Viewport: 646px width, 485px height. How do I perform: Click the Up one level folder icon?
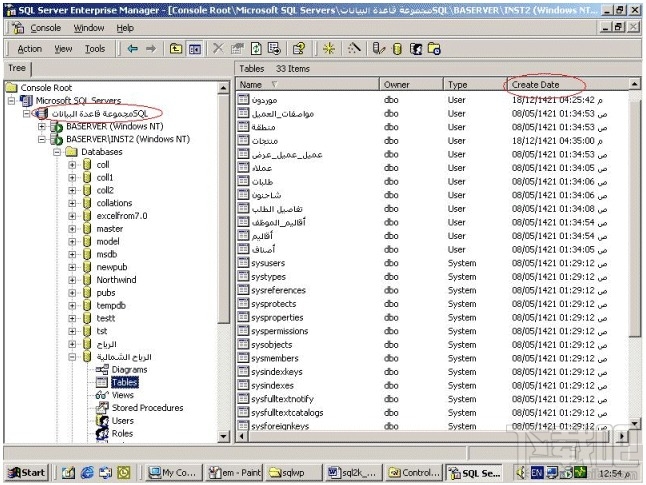176,49
